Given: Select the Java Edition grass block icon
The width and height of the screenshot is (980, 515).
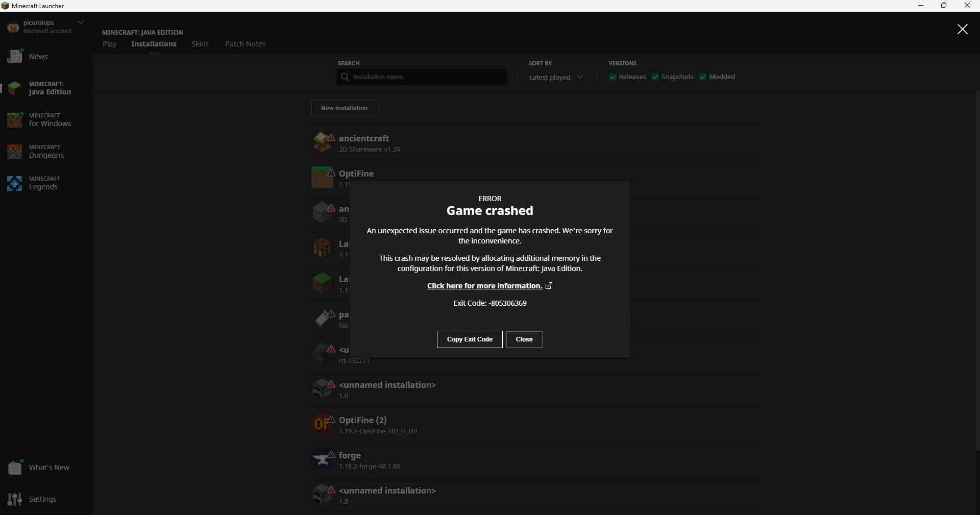Looking at the screenshot, I should [15, 88].
